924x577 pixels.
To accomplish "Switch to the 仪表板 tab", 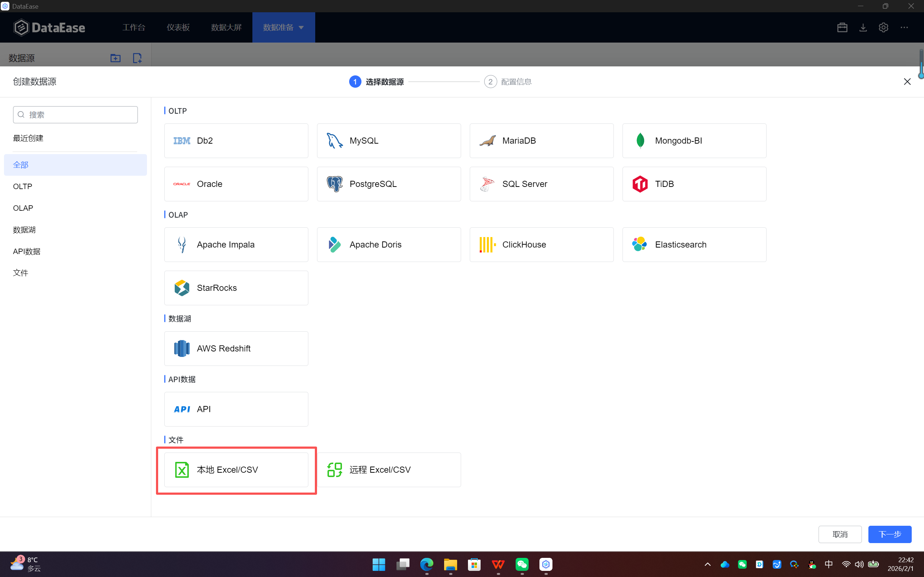I will click(x=178, y=27).
